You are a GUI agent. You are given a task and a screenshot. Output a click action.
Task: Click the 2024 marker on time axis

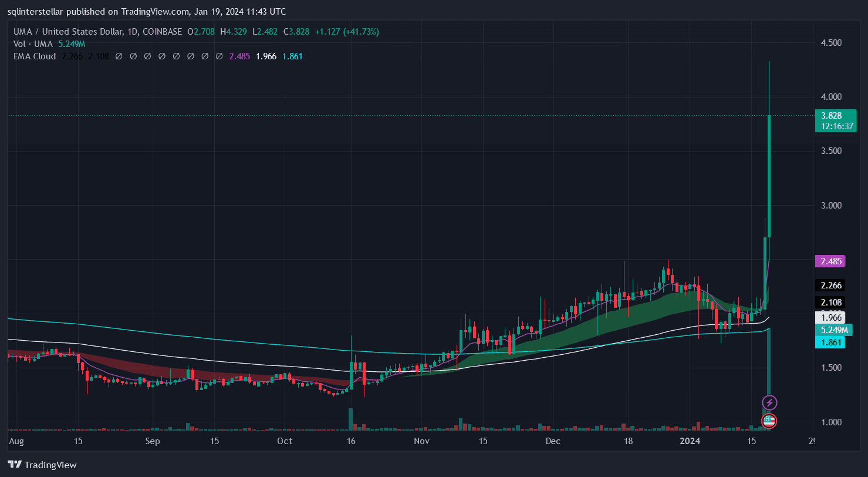click(x=688, y=441)
